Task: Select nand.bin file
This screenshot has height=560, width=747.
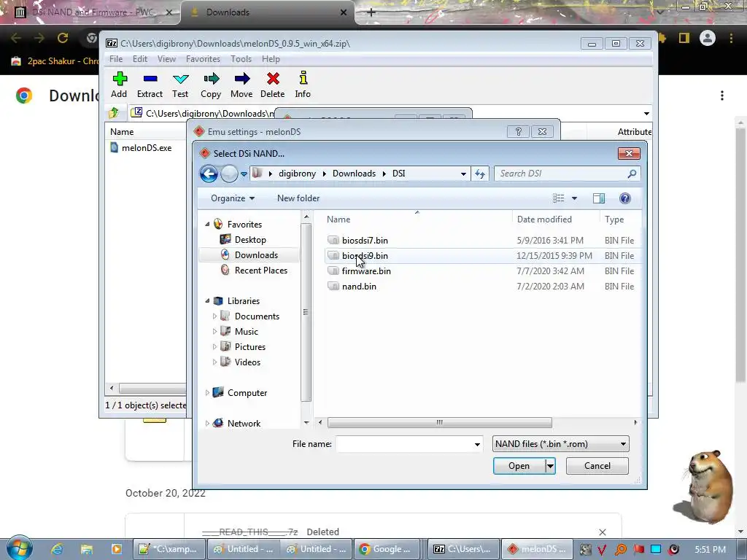Action: [x=359, y=286]
